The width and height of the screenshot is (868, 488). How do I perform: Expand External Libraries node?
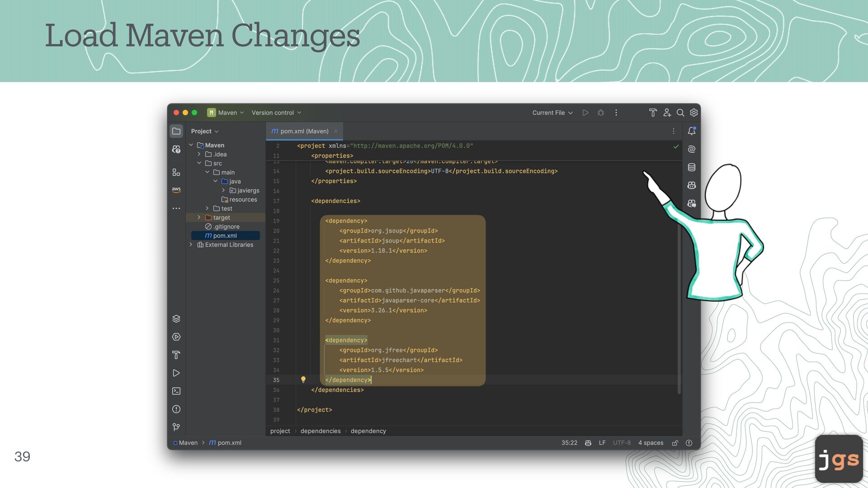pyautogui.click(x=191, y=244)
